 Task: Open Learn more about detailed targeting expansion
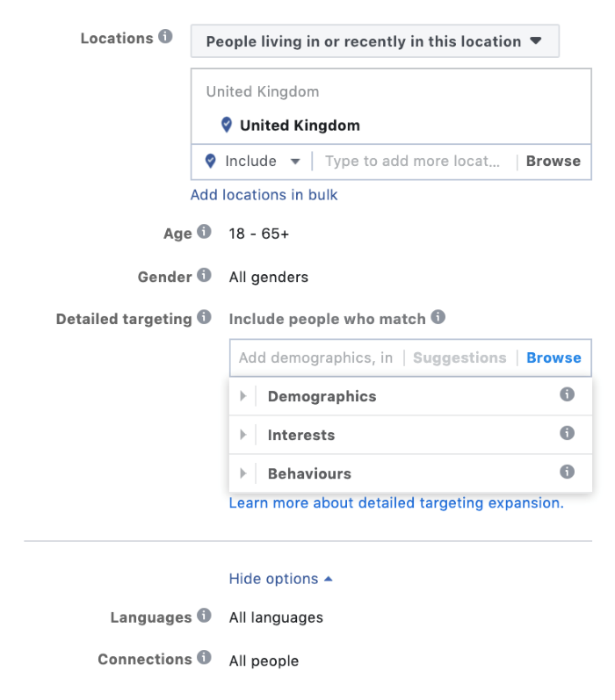tap(395, 503)
